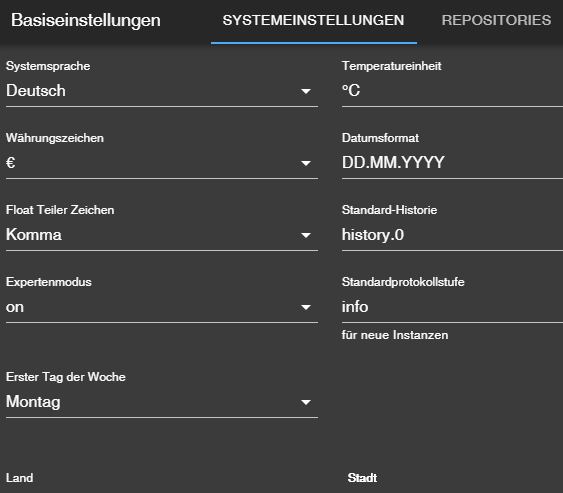Viewport: 563px width, 493px height.
Task: Click the 'für neue Instanzen' helper text
Action: click(395, 335)
